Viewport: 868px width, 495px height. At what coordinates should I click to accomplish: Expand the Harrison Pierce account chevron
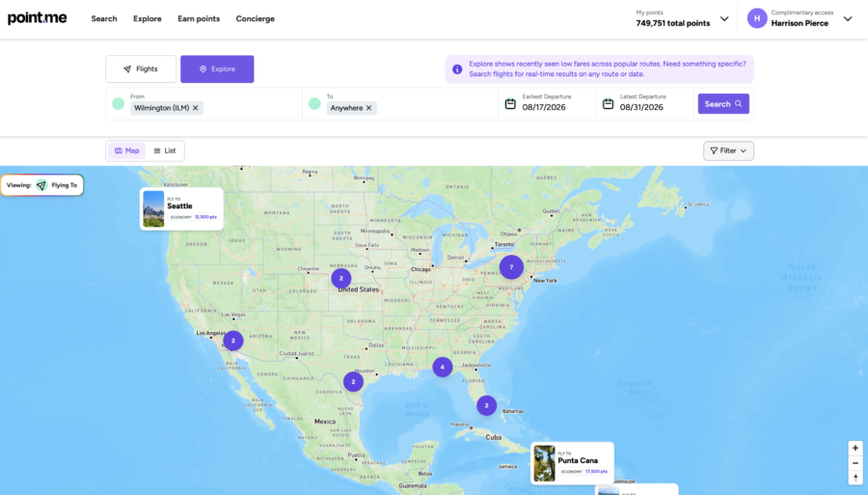pos(848,19)
